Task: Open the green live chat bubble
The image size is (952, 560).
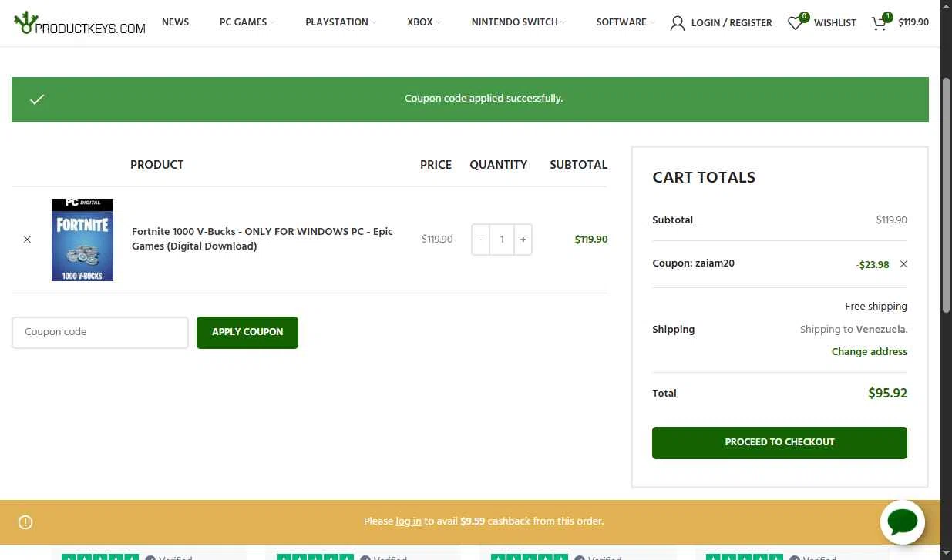Action: (x=903, y=521)
